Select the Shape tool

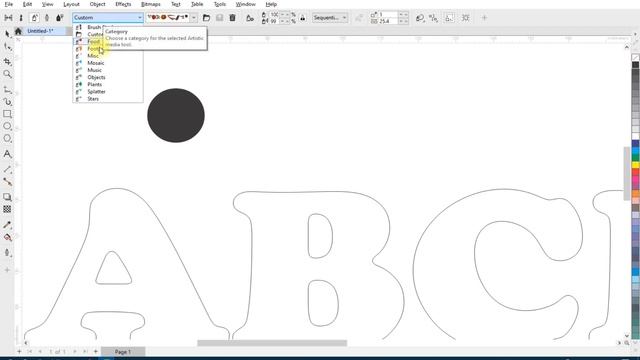tap(7, 47)
